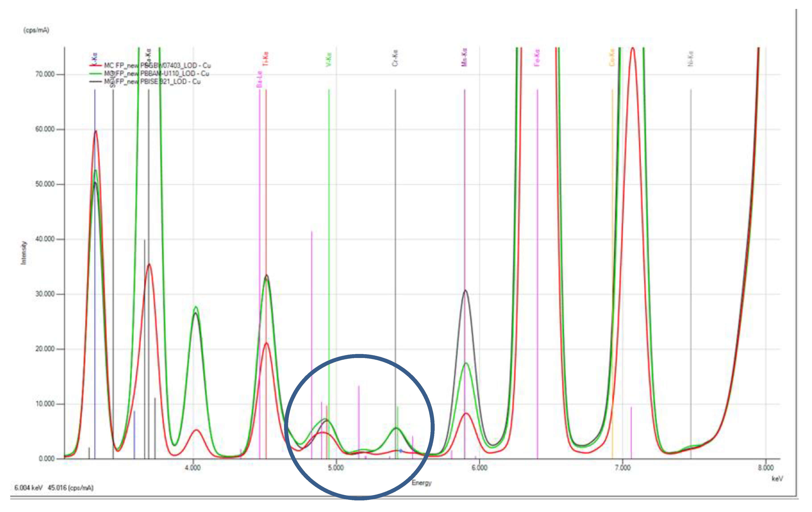
Task: Select the PBISE 921_LOD legend entry
Action: pos(152,82)
